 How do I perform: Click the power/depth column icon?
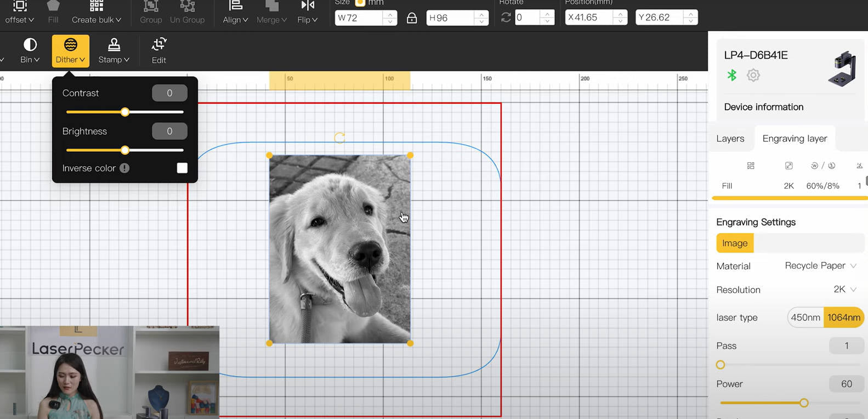(x=822, y=166)
